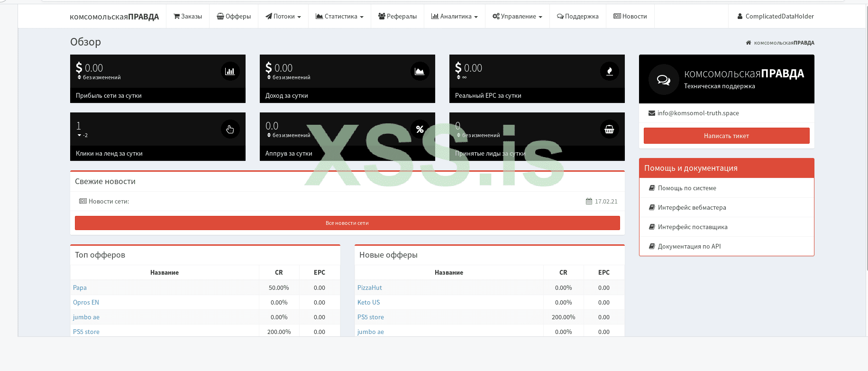Navigate to Рефералы
Viewport: 868px width, 371px height.
click(x=397, y=16)
